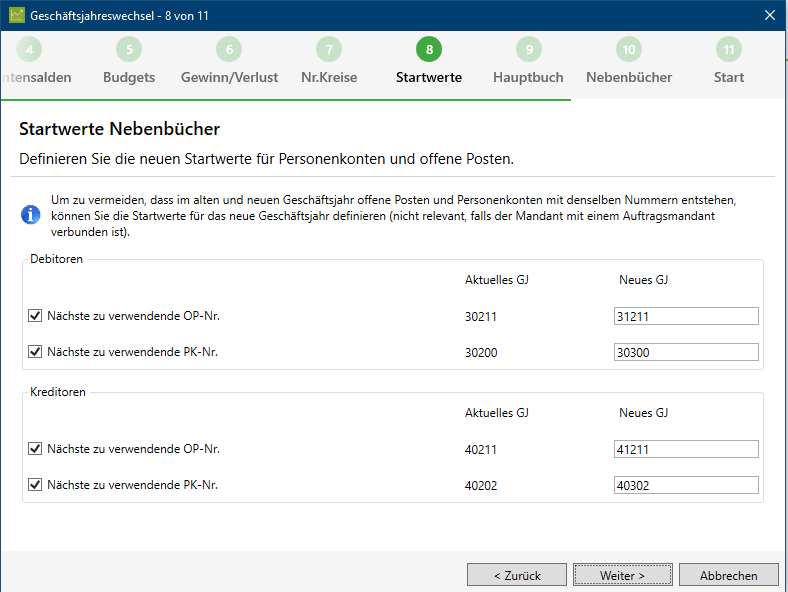
Task: Uncheck Debitoren Nächste PK-Nr. checkbox
Action: click(35, 352)
